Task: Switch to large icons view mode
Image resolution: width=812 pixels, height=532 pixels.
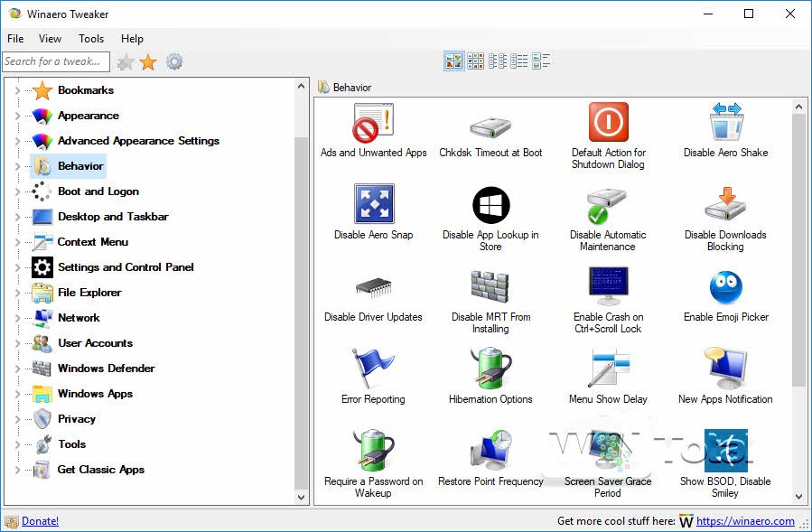Action: pyautogui.click(x=454, y=61)
